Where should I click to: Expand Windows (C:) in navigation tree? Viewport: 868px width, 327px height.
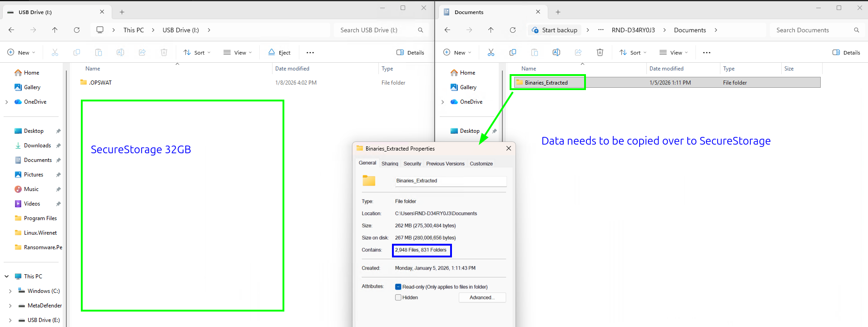(x=10, y=291)
